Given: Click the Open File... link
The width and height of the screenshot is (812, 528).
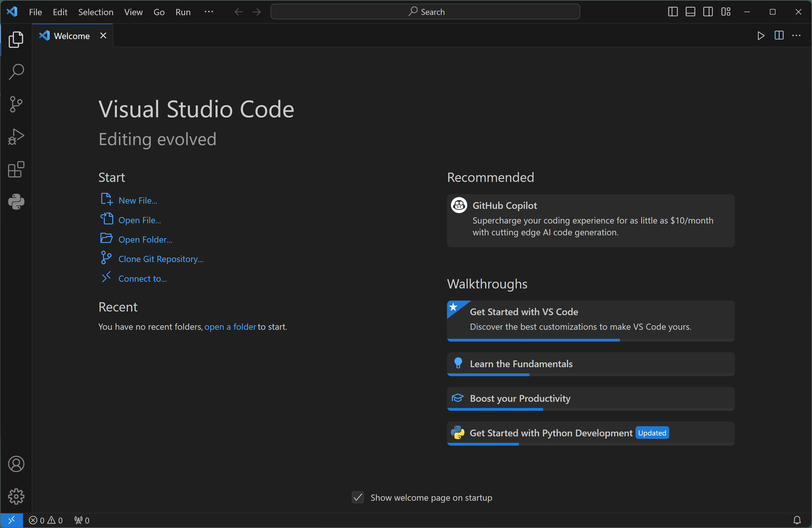Looking at the screenshot, I should click(140, 220).
